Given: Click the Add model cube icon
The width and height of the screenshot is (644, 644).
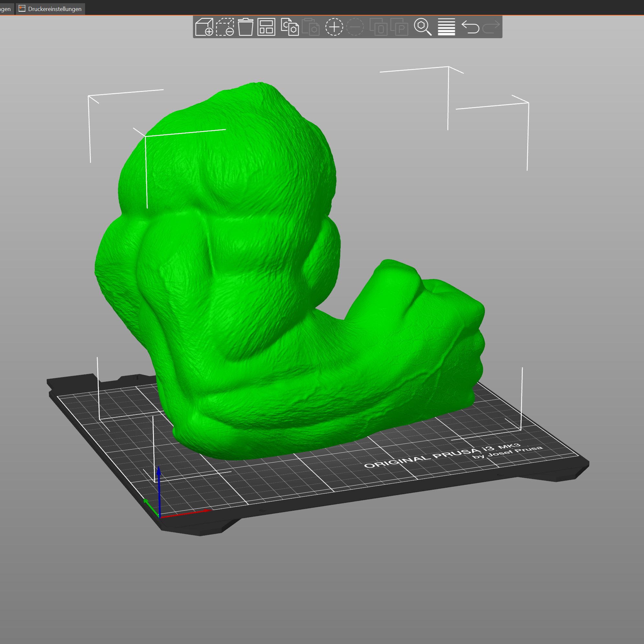Looking at the screenshot, I should (x=204, y=27).
